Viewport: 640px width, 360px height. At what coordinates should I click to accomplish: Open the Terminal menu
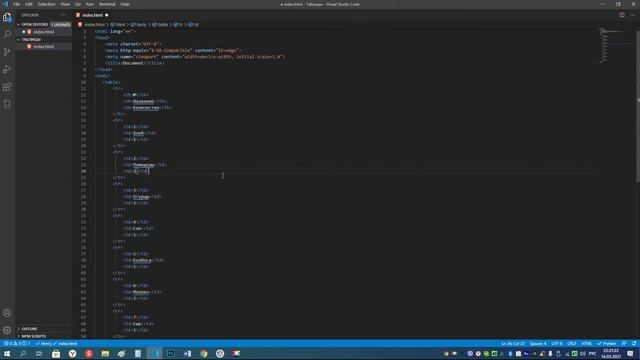[x=107, y=4]
